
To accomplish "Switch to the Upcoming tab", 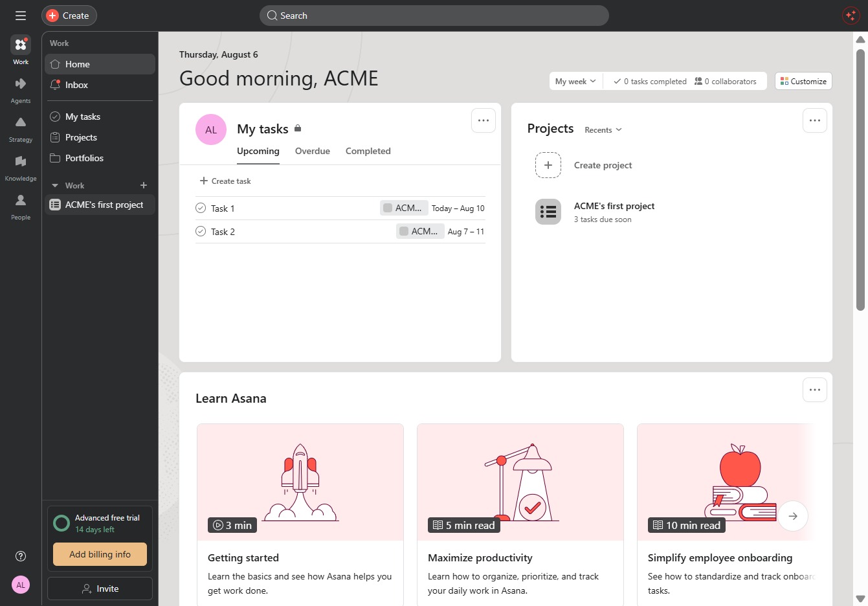I will click(258, 151).
